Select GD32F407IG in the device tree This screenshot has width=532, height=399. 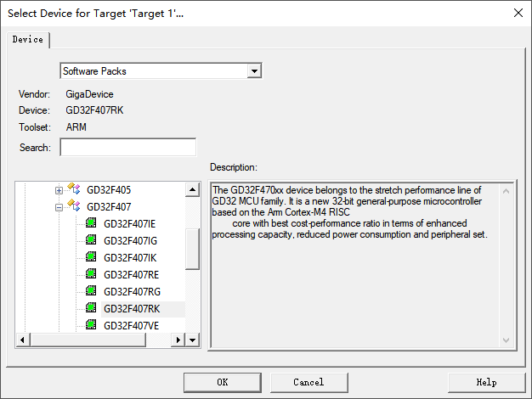point(131,241)
